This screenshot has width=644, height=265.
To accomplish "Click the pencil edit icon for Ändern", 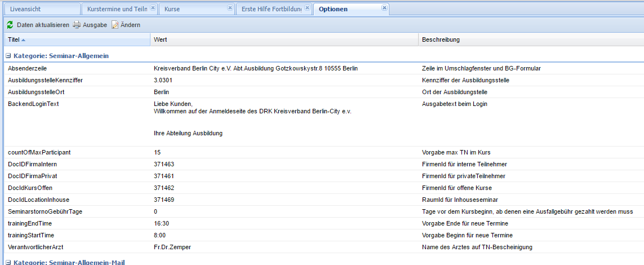I will 115,25.
